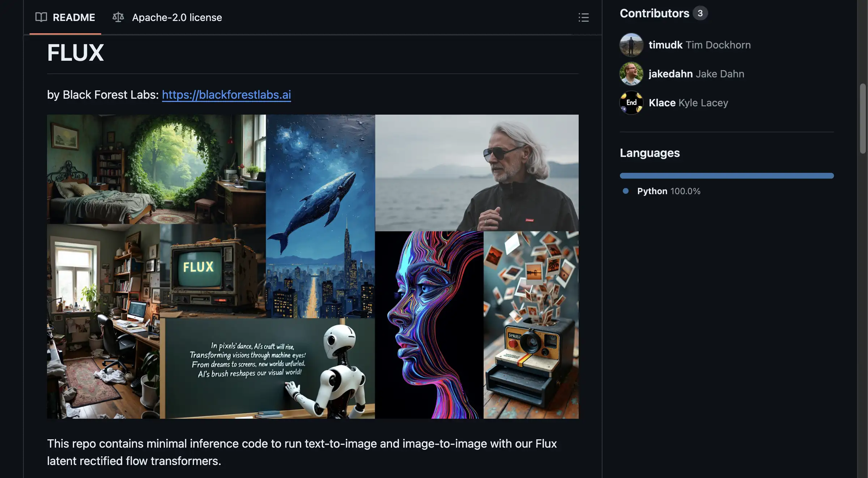Click the Python language color dot
Viewport: 868px width, 478px height.
(x=626, y=191)
